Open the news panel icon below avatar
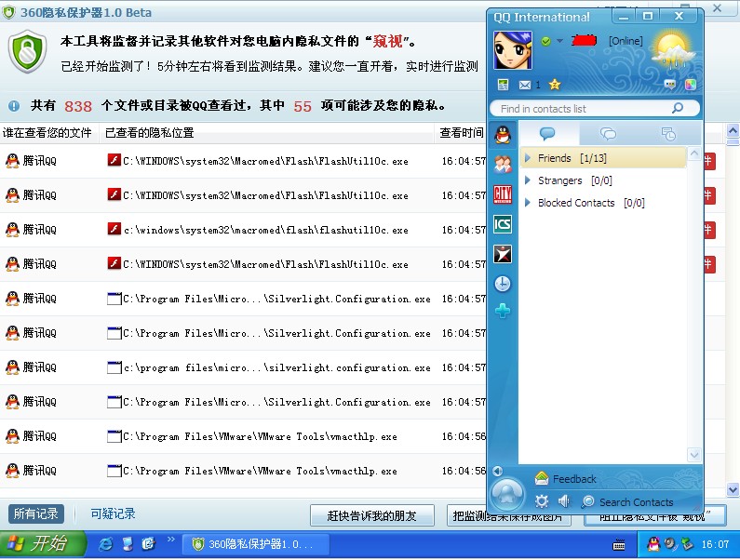 pos(503,85)
